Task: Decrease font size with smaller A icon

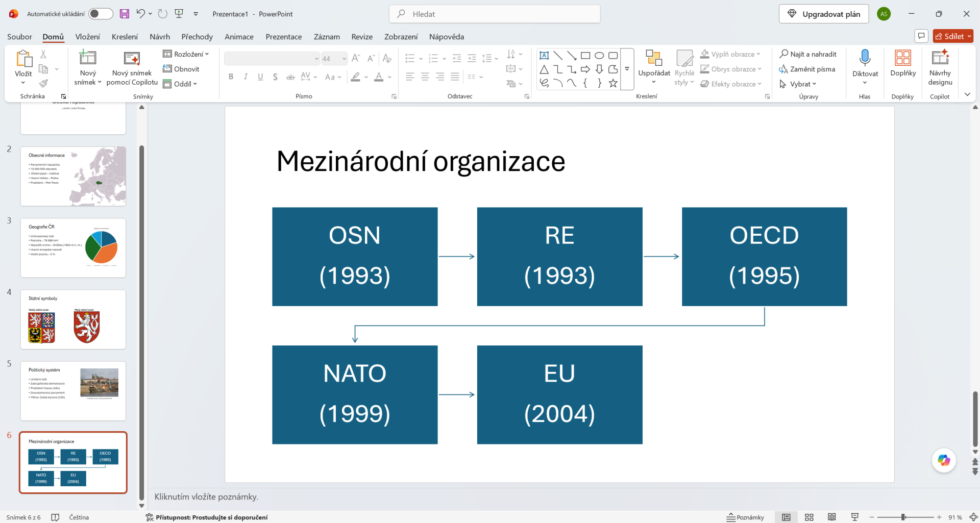Action: click(x=371, y=58)
